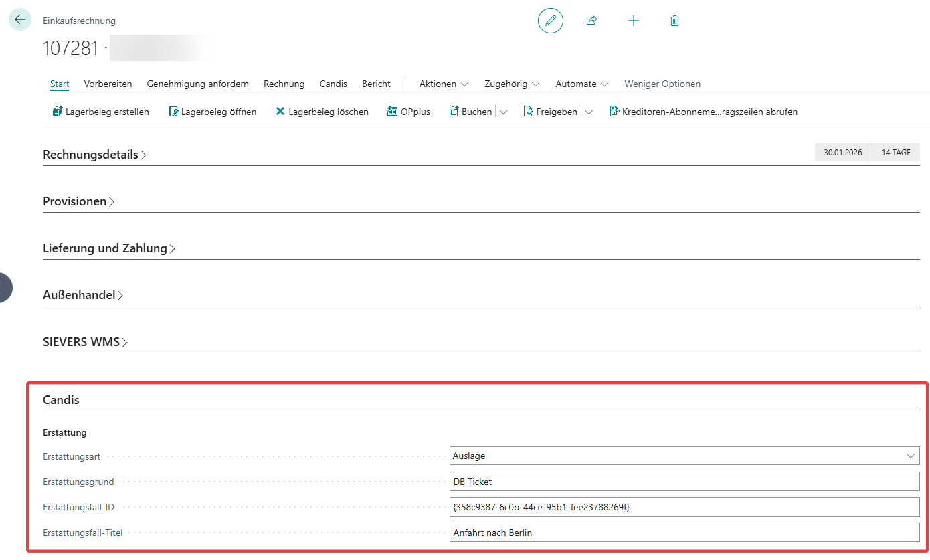Open the dropdown arrow next to Freigeben
Image resolution: width=930 pixels, height=560 pixels.
(x=589, y=112)
